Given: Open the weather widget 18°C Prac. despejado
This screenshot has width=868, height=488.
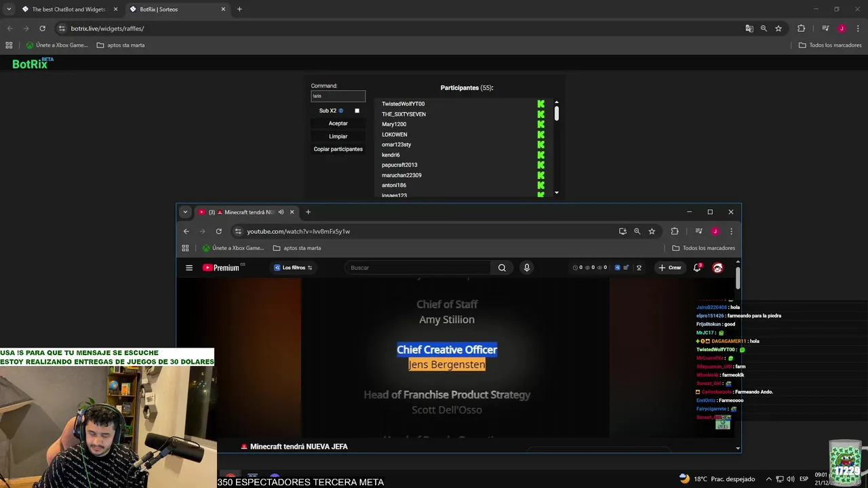Looking at the screenshot, I should (717, 479).
